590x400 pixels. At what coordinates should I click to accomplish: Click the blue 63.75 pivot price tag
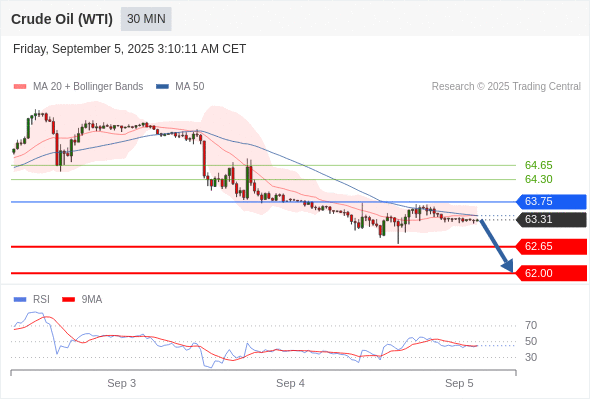pyautogui.click(x=551, y=202)
